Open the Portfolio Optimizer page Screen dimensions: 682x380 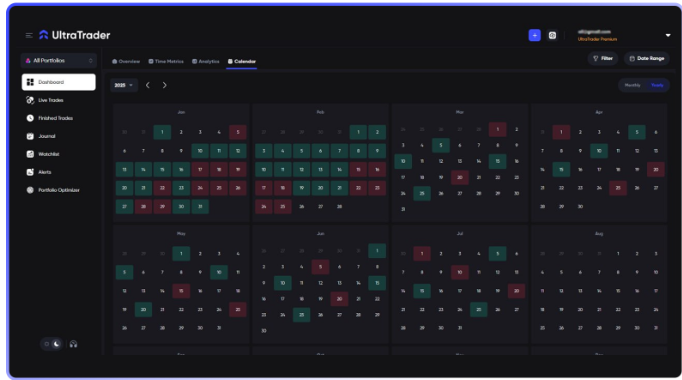tap(59, 190)
